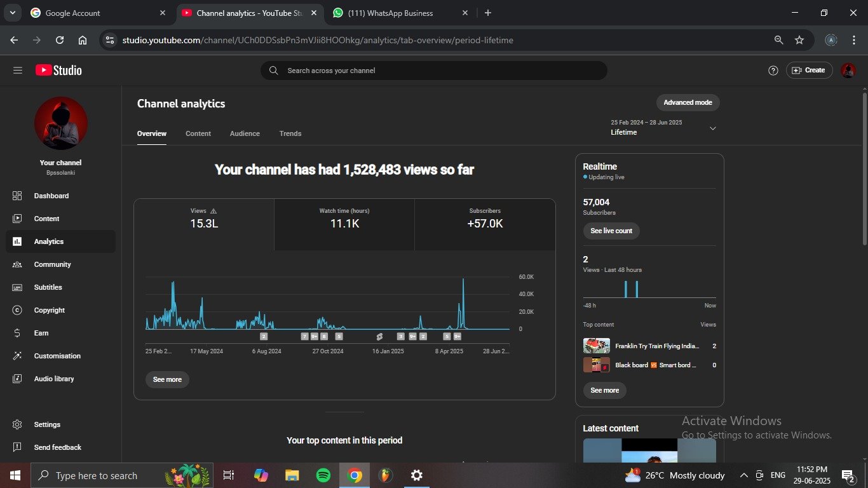Open the Help question mark icon
868x488 pixels.
click(773, 71)
